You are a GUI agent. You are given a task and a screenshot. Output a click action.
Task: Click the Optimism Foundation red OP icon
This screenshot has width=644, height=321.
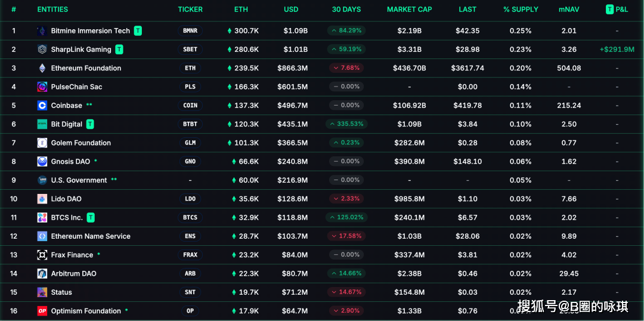(x=42, y=311)
